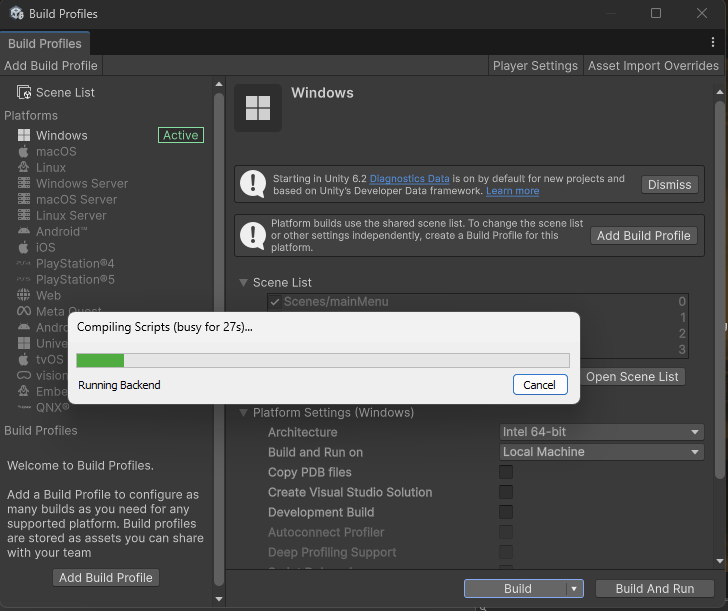Image resolution: width=728 pixels, height=611 pixels.
Task: Select the visionOS platform icon
Action: 24,375
